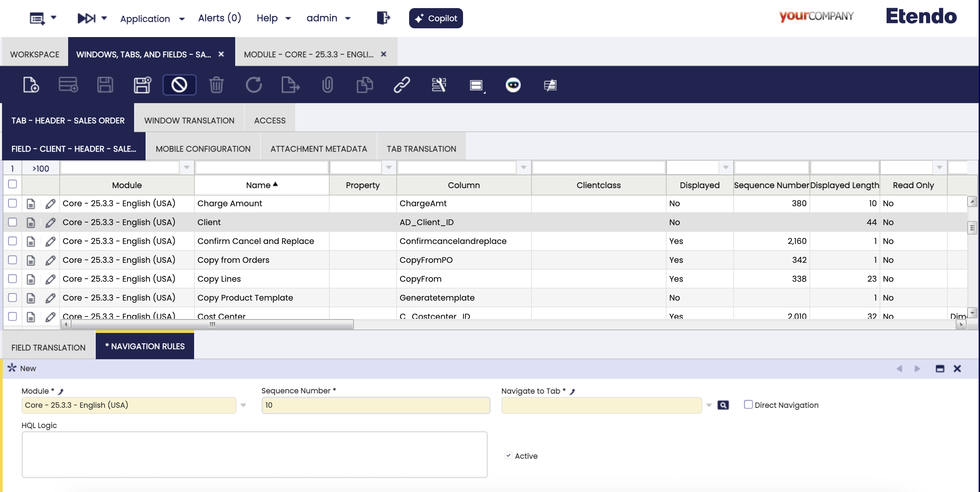The height and width of the screenshot is (492, 980).
Task: Open the paperclip Attachments icon
Action: [327, 85]
